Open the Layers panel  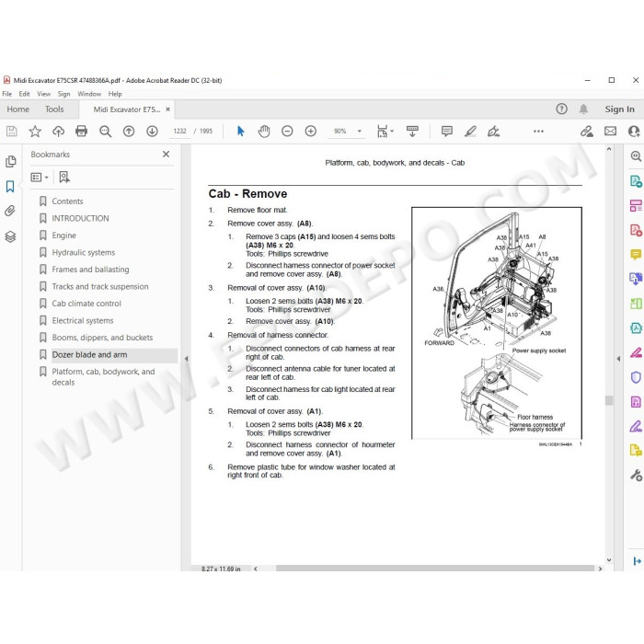tap(10, 236)
